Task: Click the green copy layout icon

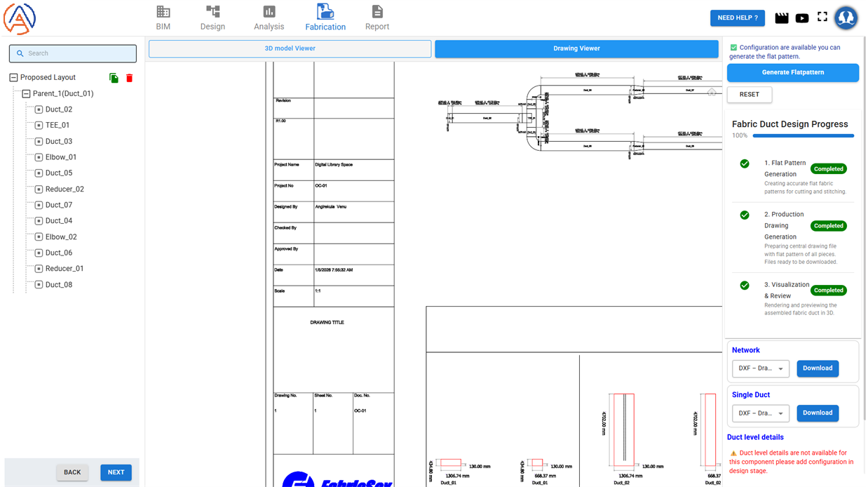Action: [114, 78]
